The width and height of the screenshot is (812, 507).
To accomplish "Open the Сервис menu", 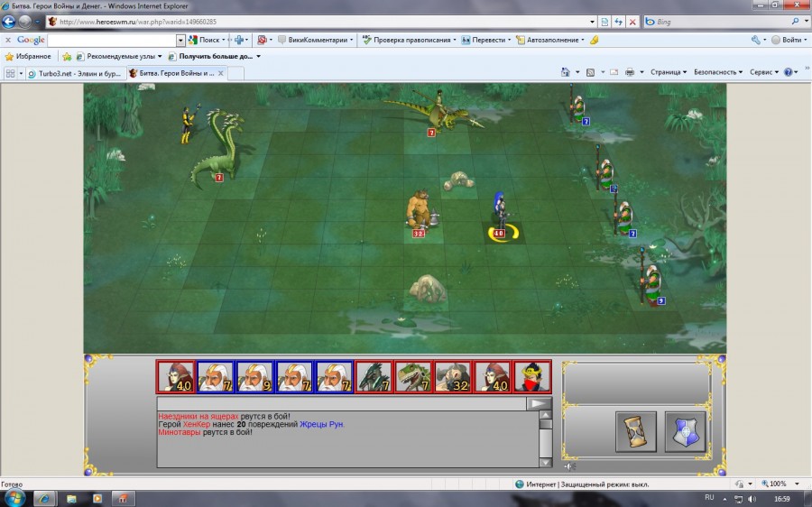I will pyautogui.click(x=764, y=72).
